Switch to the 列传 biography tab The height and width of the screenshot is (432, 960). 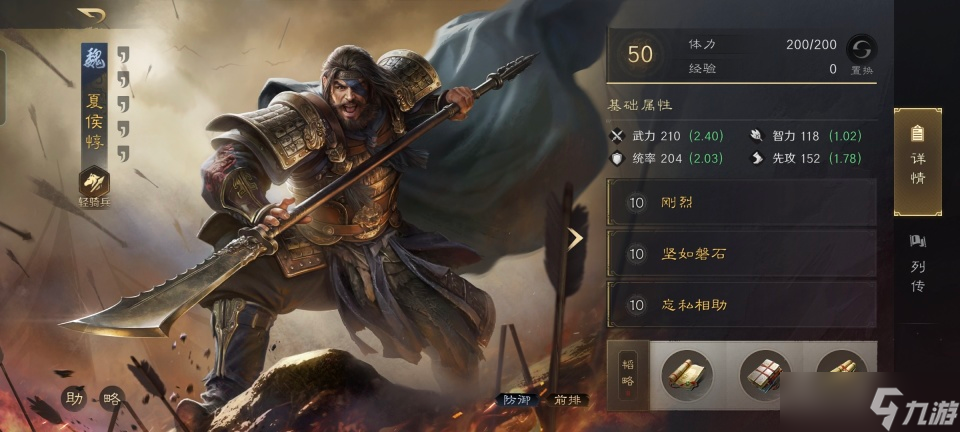918,264
